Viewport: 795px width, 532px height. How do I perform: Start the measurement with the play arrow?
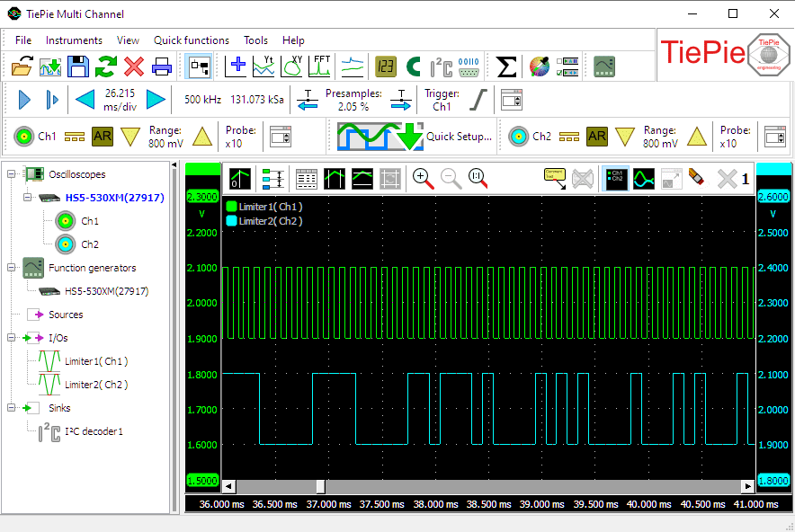(x=22, y=99)
